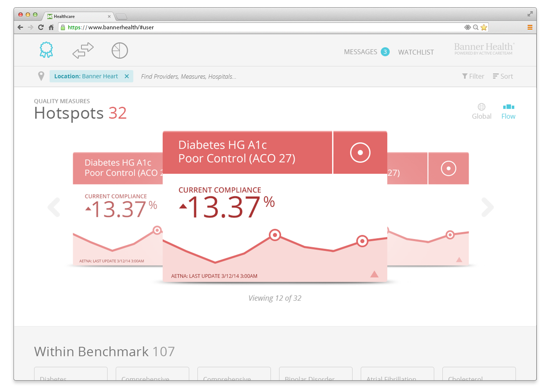
Task: Click the triangle on center card footer
Action: [374, 274]
